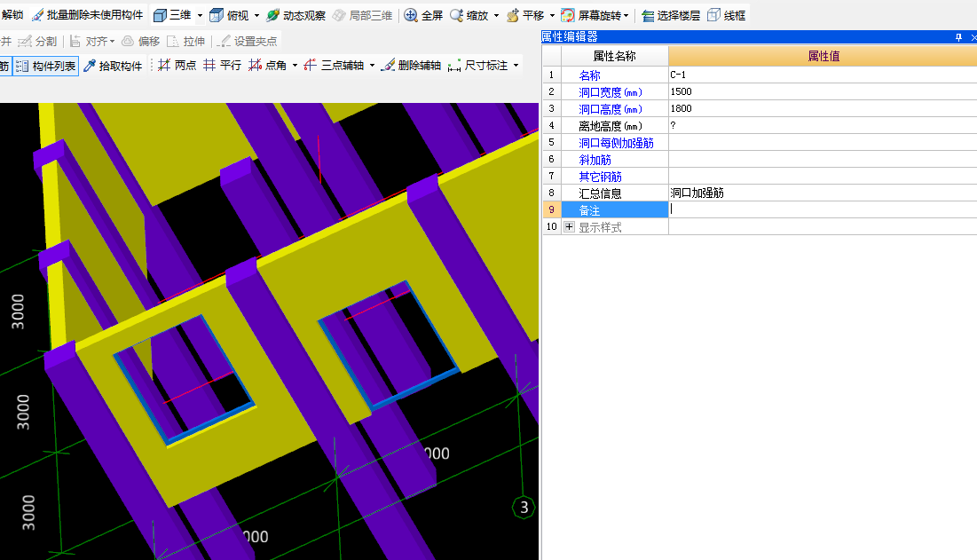Viewport: 977px width, 560px height.
Task: Click the 偏移 offset tool
Action: tap(141, 41)
